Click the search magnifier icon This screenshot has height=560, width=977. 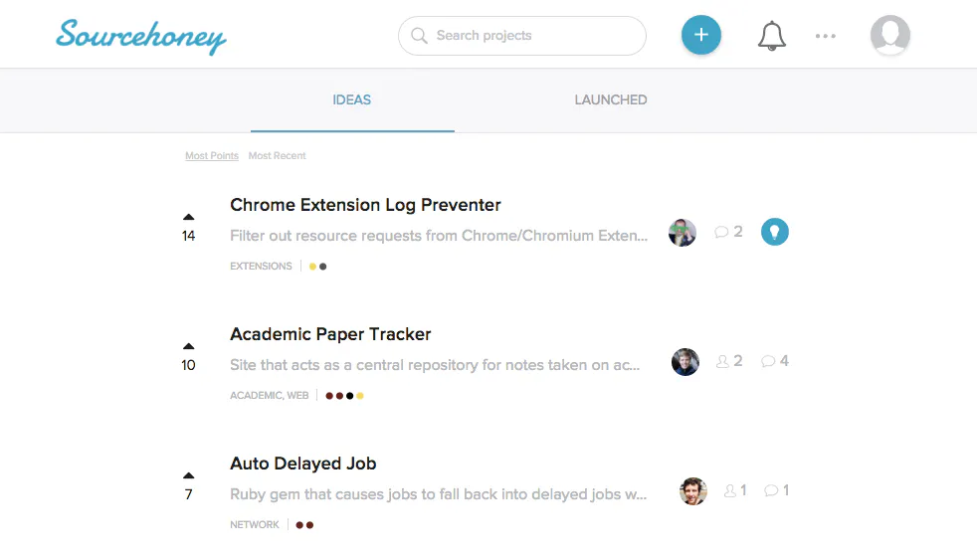[419, 36]
